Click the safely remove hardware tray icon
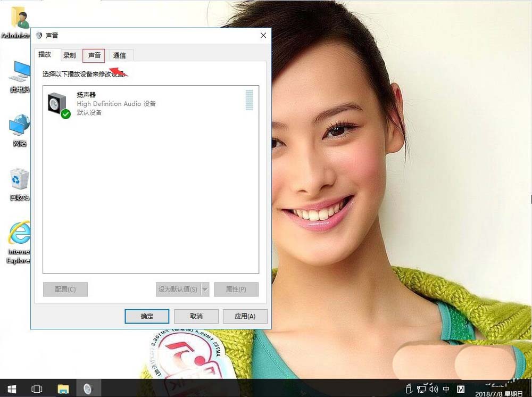 click(409, 388)
